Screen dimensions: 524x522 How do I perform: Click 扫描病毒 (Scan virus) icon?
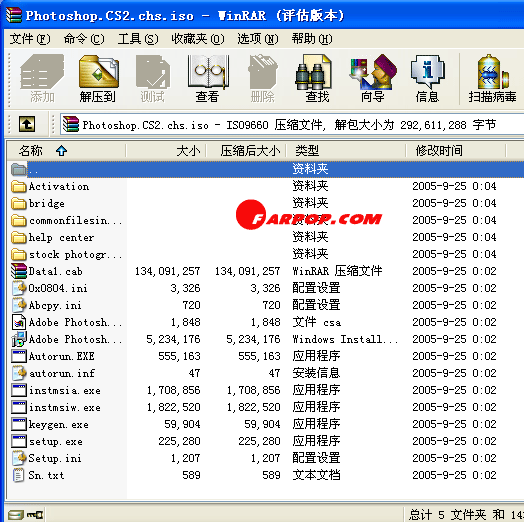coord(492,78)
